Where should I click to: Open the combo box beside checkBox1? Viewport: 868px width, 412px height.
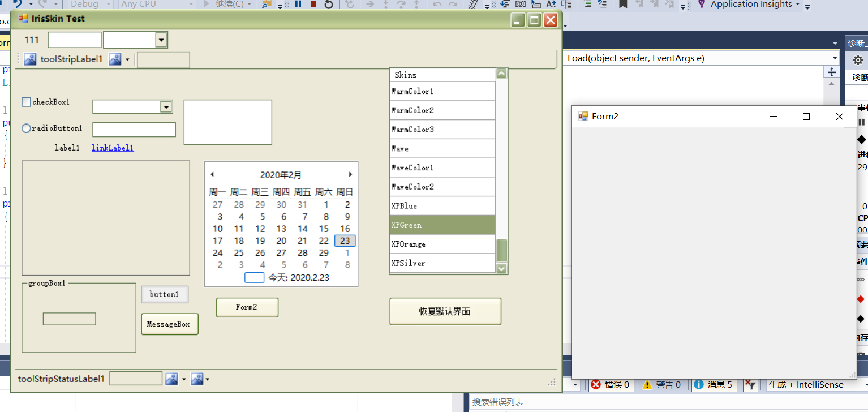coord(166,106)
